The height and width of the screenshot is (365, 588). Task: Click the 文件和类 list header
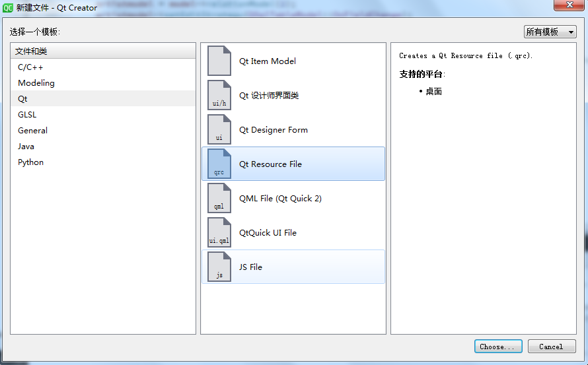pyautogui.click(x=103, y=51)
